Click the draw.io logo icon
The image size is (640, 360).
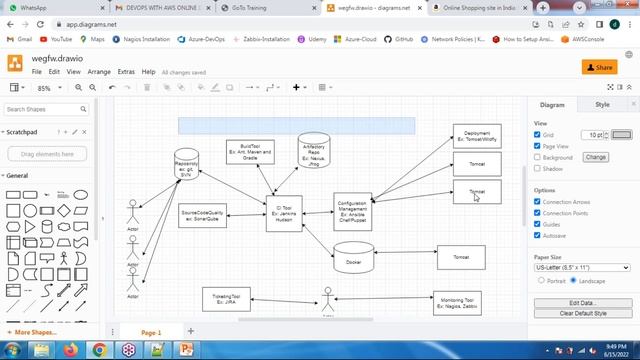(x=15, y=63)
